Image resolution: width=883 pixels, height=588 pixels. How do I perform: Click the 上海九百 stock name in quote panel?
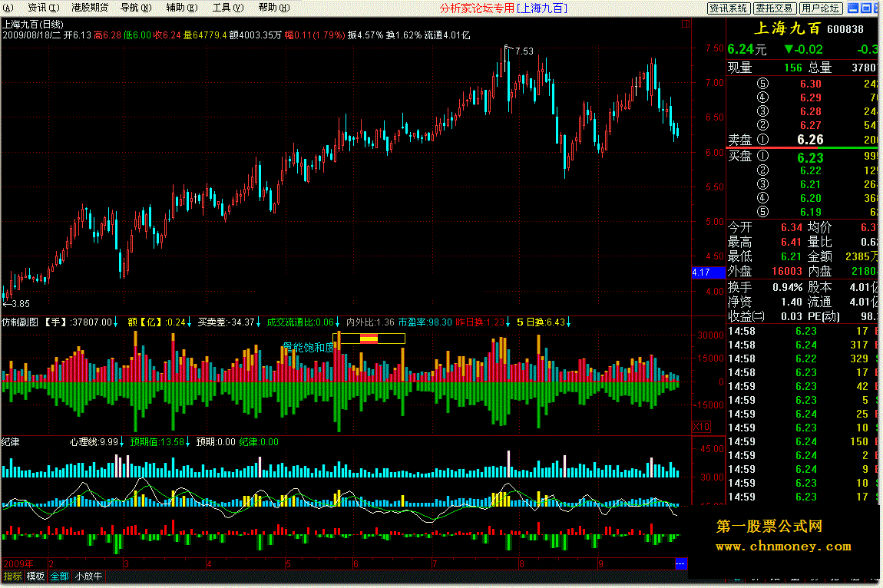pos(787,28)
